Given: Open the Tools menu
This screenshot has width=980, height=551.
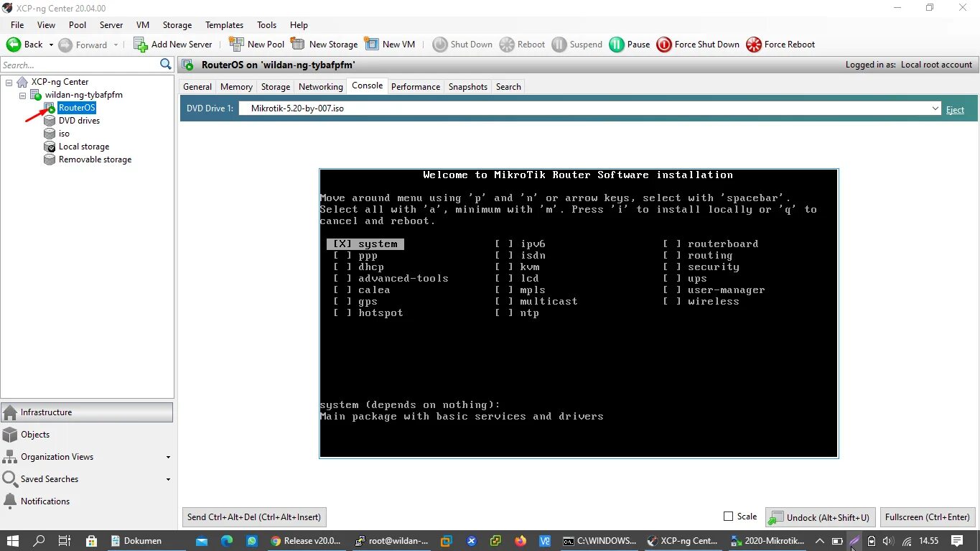Looking at the screenshot, I should [x=266, y=24].
